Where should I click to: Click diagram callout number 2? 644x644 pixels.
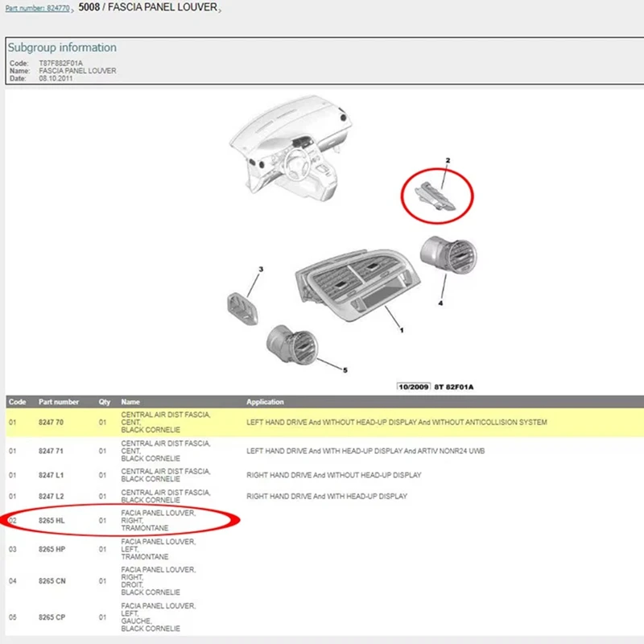pos(448,160)
